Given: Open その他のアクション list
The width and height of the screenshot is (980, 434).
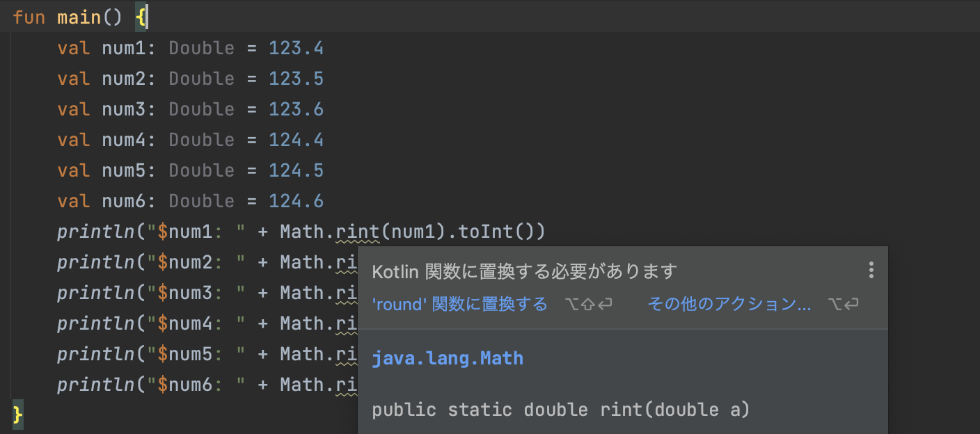Looking at the screenshot, I should (728, 304).
